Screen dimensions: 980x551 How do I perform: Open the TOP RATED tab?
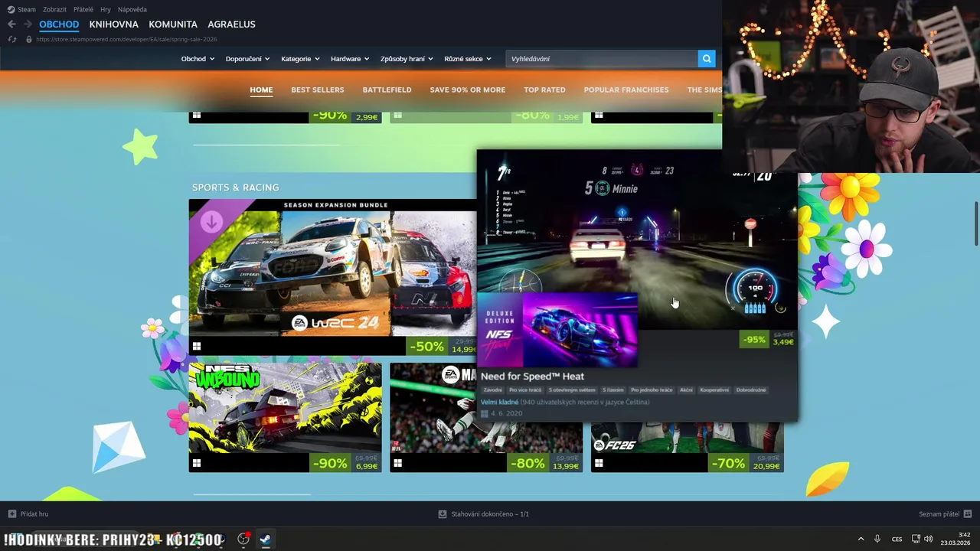(x=544, y=90)
